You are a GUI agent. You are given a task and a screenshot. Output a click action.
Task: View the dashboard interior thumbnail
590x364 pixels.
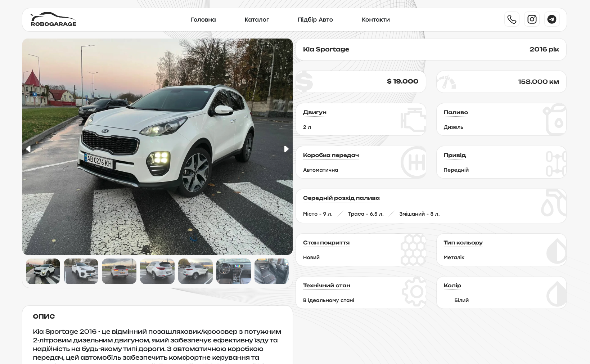click(233, 271)
